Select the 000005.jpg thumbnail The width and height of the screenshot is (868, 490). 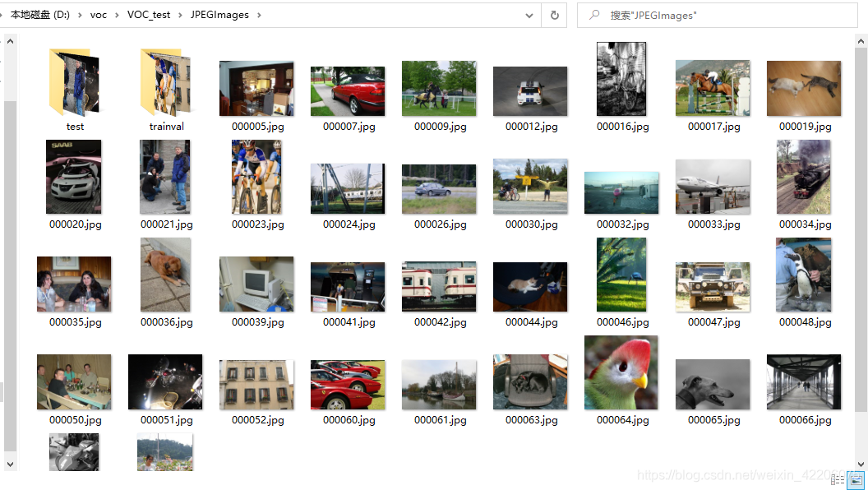[256, 89]
